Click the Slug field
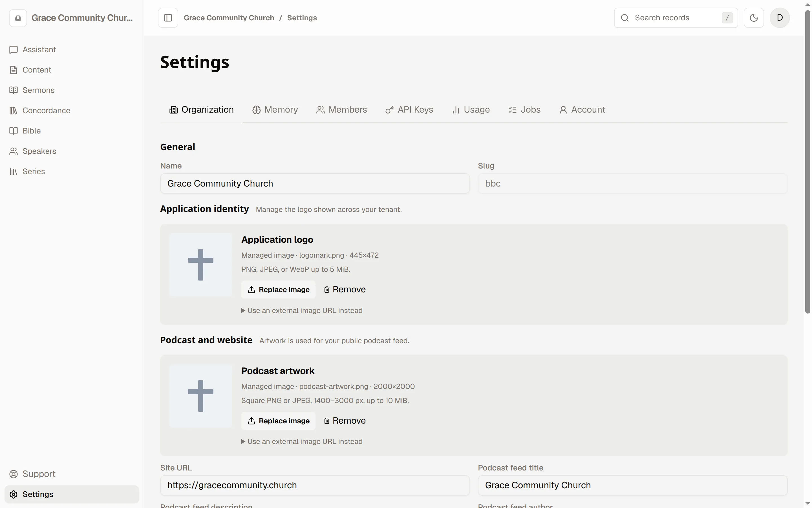Image resolution: width=812 pixels, height=508 pixels. (x=632, y=183)
